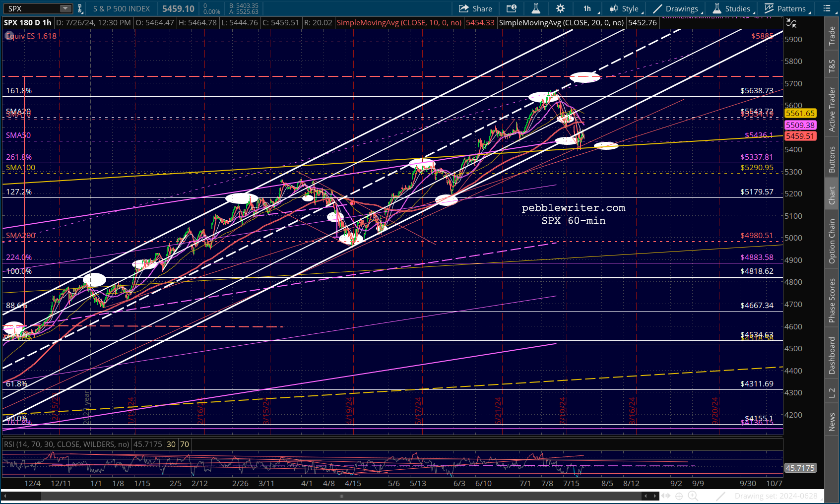Click the flask Edit Studies icon
Viewport: 840px width, 504px height.
click(536, 8)
